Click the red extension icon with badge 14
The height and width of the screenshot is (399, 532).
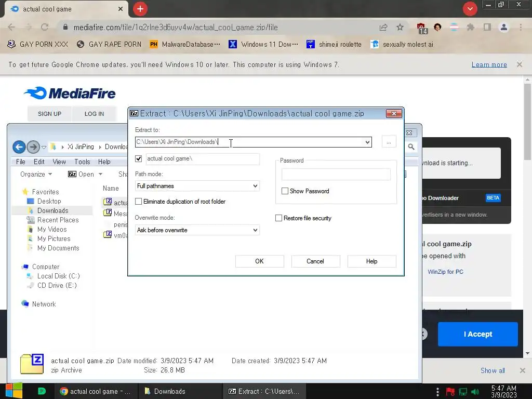(x=422, y=28)
